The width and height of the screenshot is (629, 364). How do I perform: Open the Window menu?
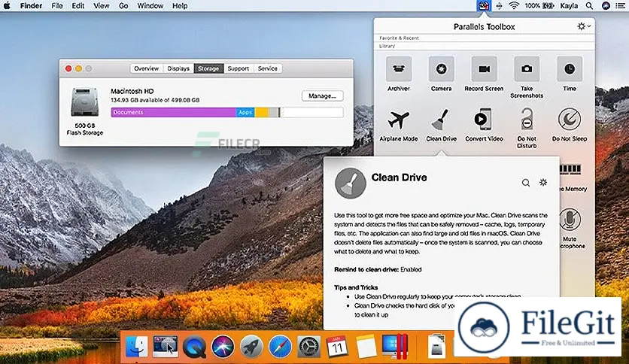(x=150, y=5)
